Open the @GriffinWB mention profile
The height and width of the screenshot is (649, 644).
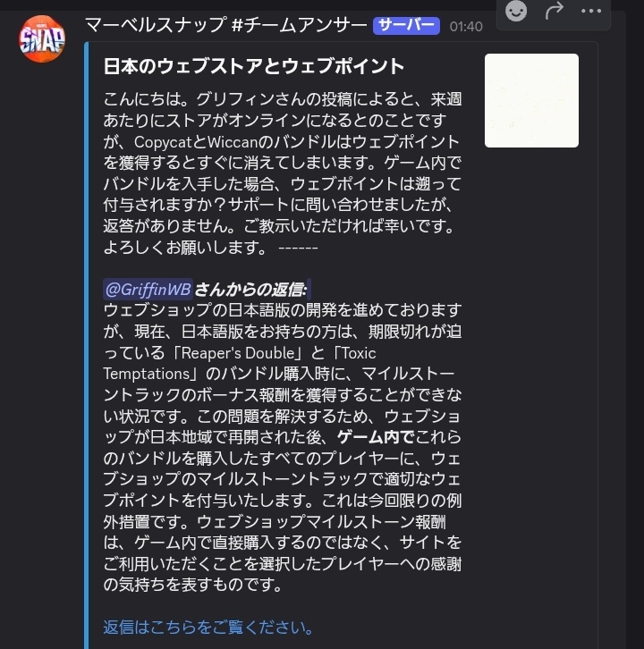click(x=148, y=289)
